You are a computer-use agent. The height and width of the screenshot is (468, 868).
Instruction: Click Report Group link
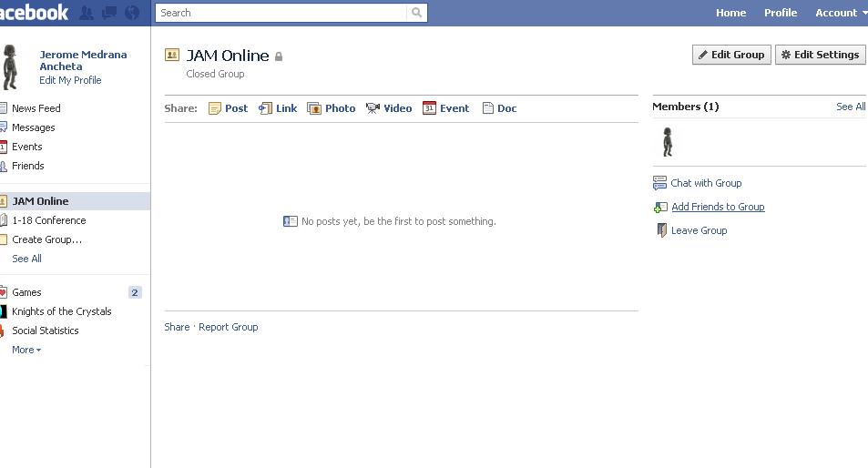228,327
